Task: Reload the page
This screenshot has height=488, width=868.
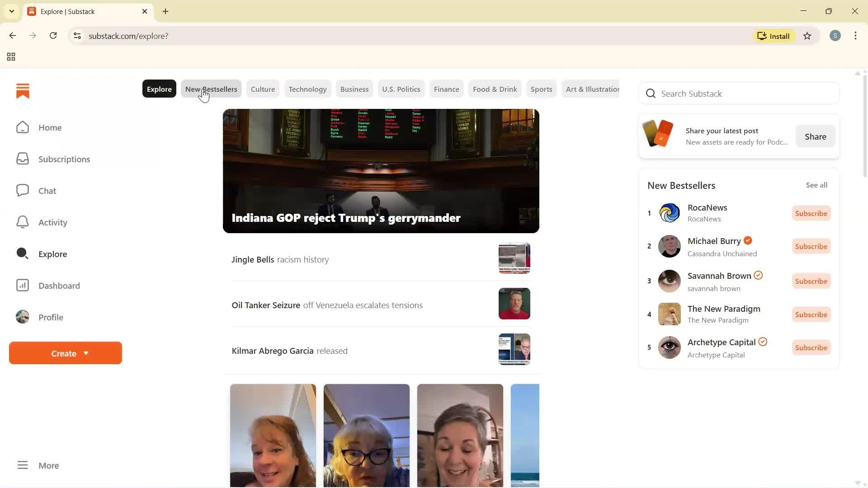Action: point(53,36)
